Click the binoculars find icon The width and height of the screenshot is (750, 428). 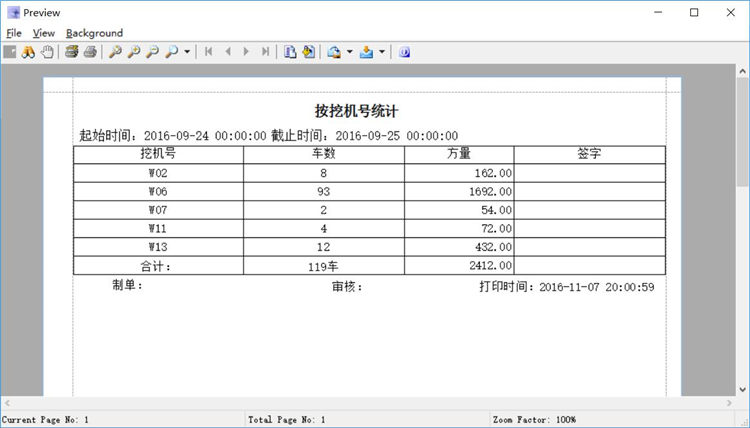pos(29,51)
